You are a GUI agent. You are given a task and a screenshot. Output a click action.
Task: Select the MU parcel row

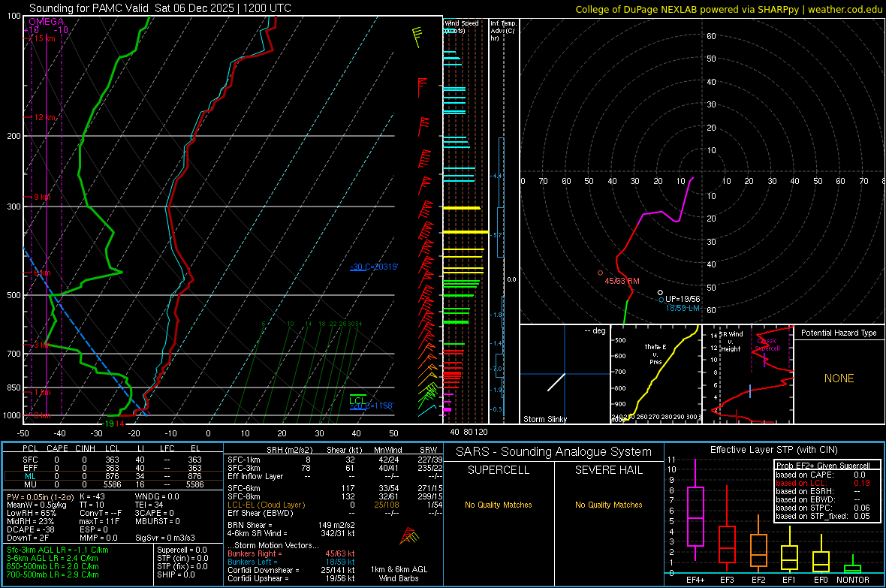tap(113, 484)
